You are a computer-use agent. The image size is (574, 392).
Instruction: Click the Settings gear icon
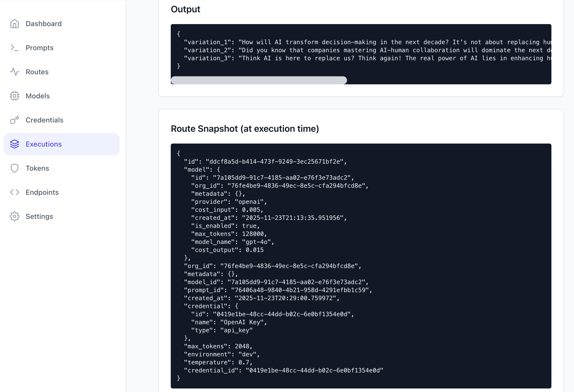pos(14,216)
